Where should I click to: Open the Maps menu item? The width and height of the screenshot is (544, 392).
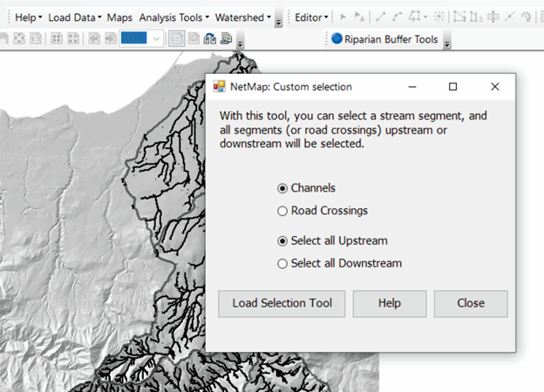(119, 17)
